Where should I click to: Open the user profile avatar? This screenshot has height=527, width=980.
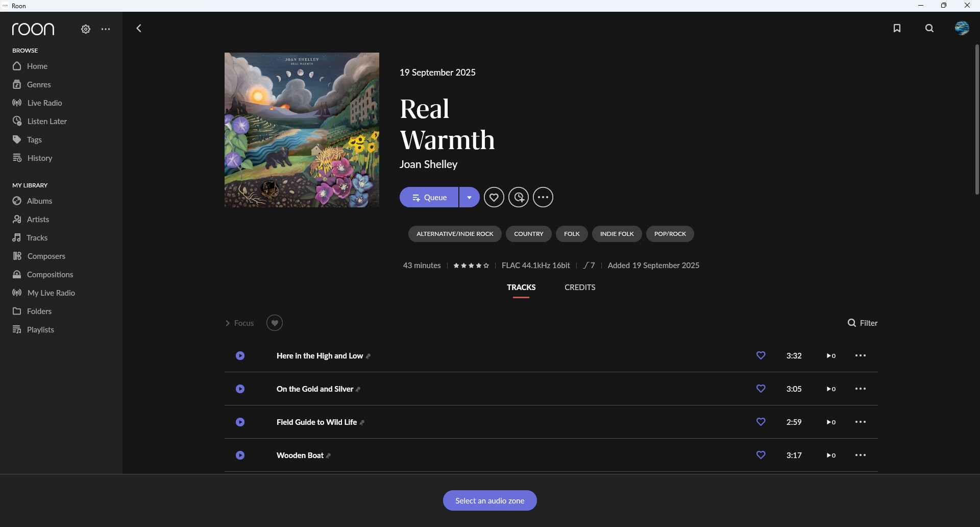(962, 28)
